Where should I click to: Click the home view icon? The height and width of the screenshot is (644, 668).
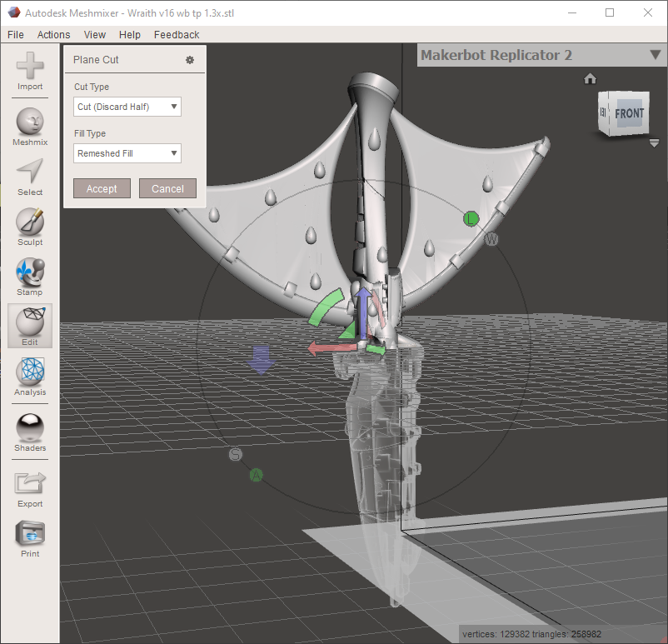590,78
